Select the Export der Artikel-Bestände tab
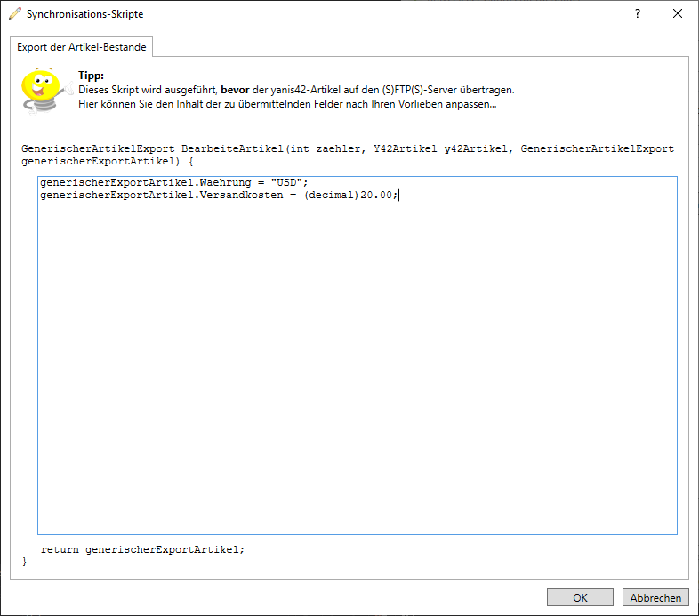699x616 pixels. pos(82,46)
